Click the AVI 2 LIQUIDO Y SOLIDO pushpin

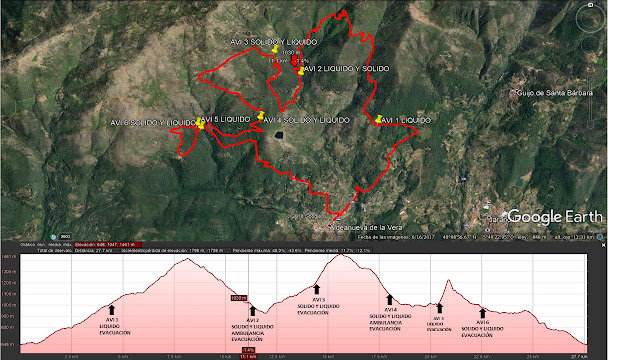[301, 71]
